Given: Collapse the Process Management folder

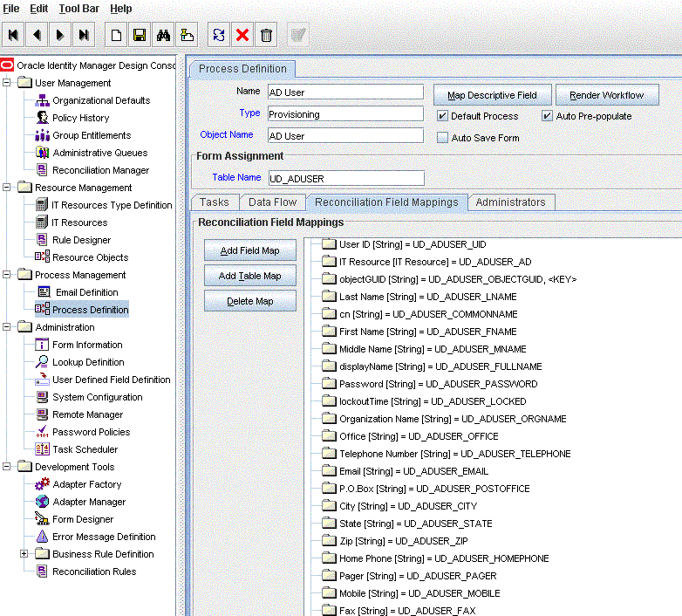Looking at the screenshot, I should click(x=6, y=275).
